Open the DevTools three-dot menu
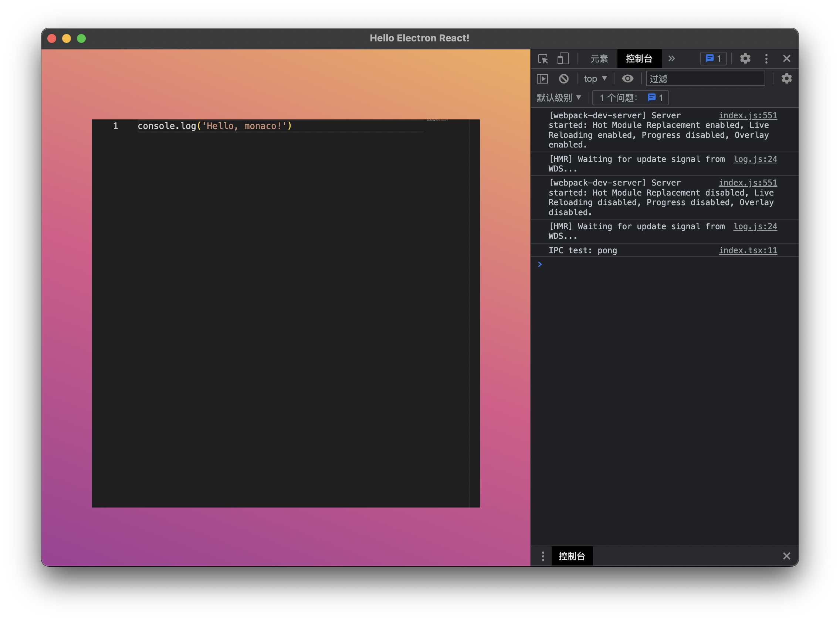Viewport: 840px width, 621px height. click(x=766, y=59)
